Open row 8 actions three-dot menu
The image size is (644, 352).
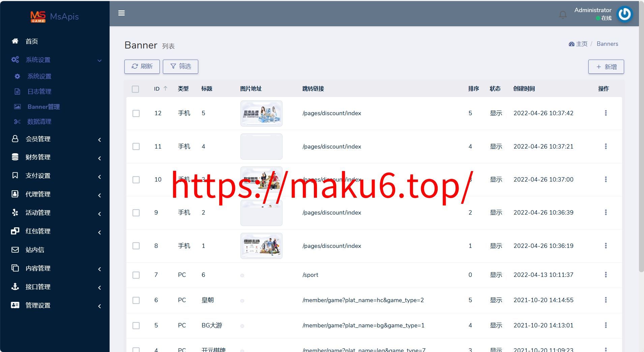(x=606, y=246)
